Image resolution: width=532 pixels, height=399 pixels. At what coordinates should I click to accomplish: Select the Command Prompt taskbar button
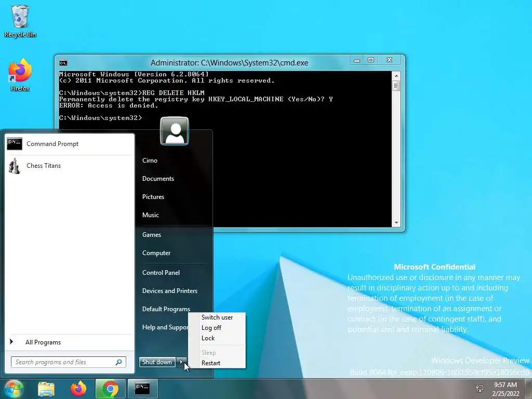[142, 389]
